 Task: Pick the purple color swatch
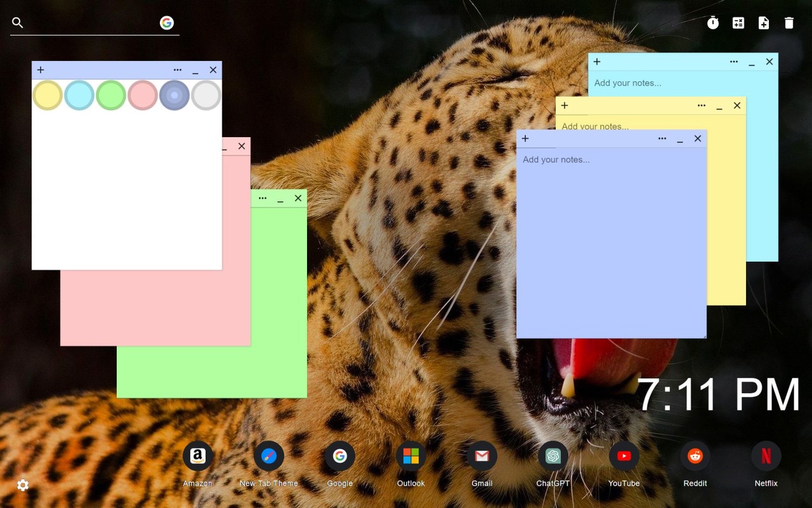pyautogui.click(x=174, y=95)
